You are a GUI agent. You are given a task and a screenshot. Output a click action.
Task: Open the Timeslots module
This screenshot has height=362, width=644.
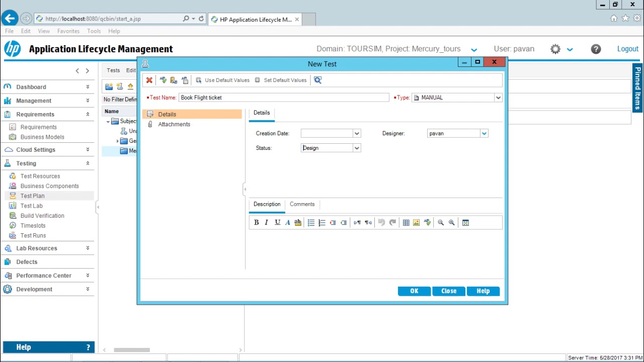click(x=33, y=226)
